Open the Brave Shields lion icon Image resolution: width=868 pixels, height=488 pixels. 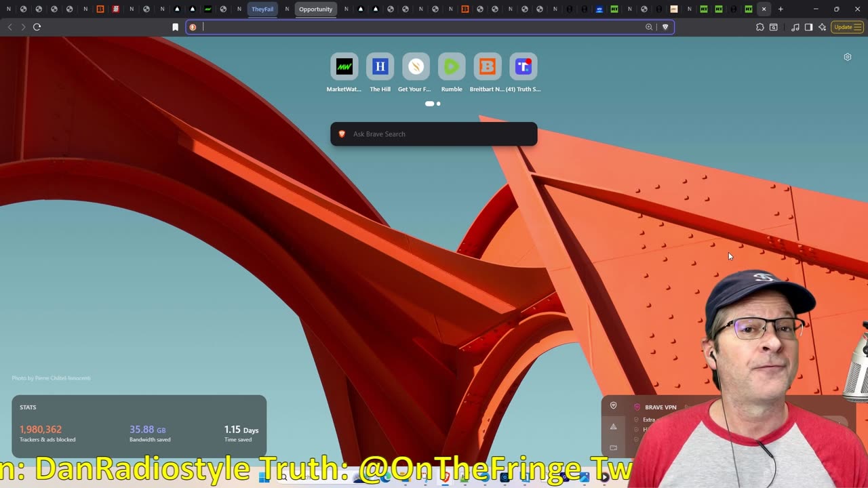coord(665,27)
